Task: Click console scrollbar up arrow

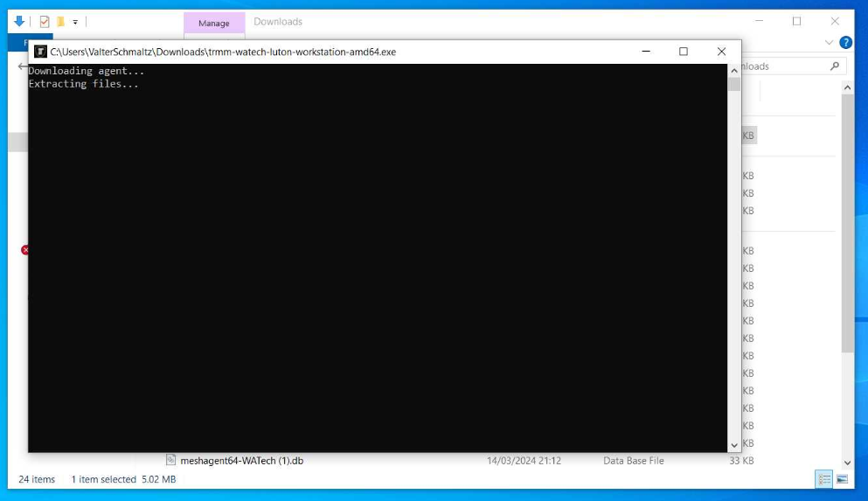Action: 734,70
